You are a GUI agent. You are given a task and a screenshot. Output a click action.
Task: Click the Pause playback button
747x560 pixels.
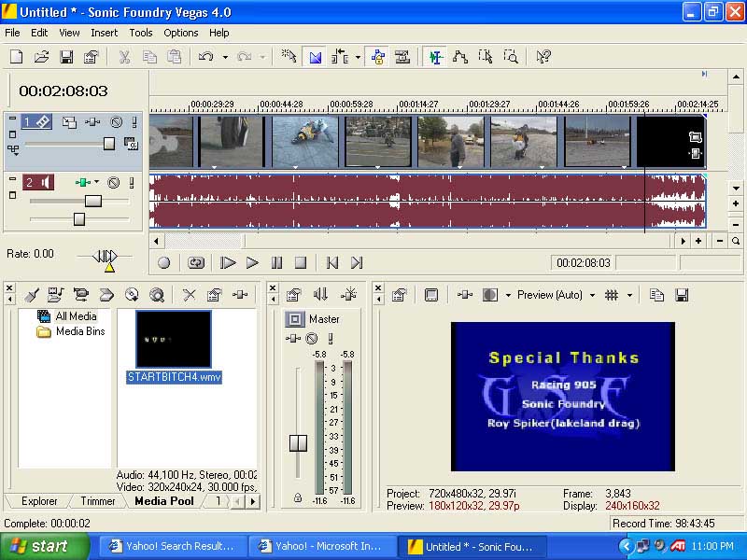(276, 263)
